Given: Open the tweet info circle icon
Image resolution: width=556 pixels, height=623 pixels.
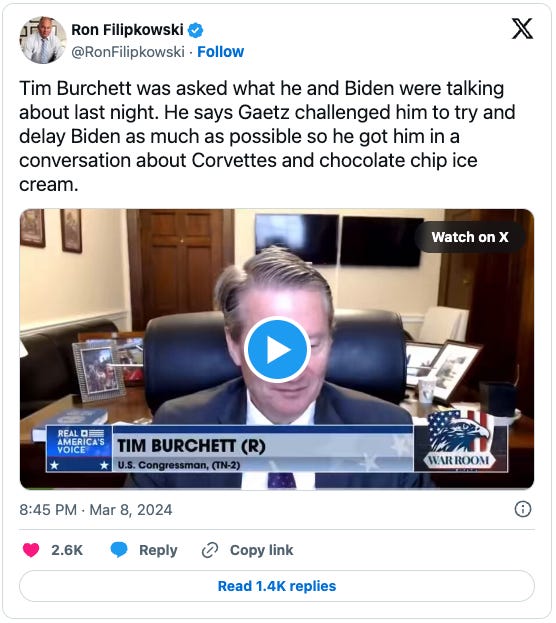Looking at the screenshot, I should point(523,509).
